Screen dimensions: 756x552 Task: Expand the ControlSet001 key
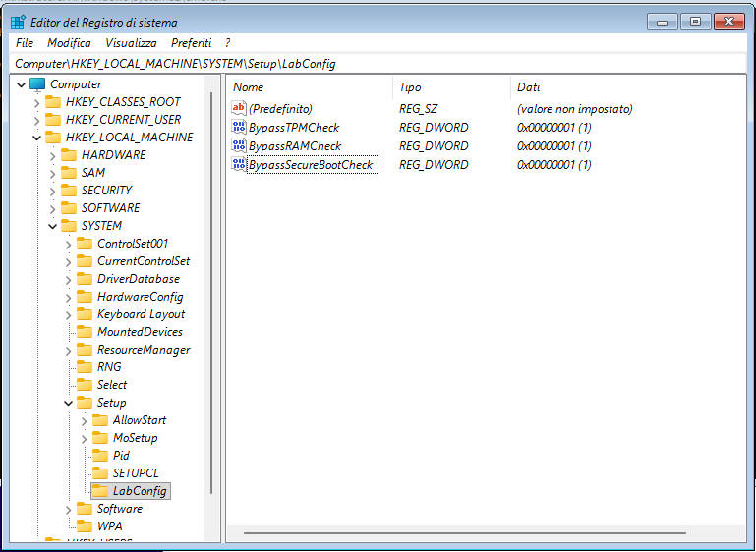[x=68, y=244]
